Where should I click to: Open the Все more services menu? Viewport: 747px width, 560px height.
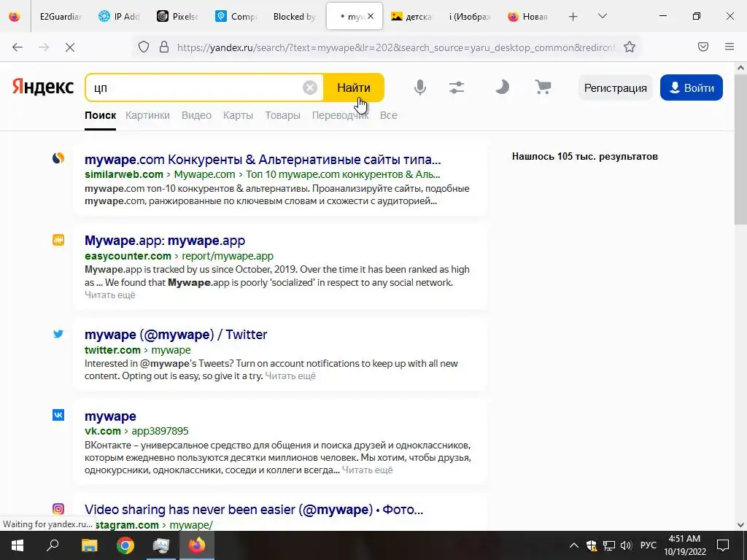pos(388,115)
